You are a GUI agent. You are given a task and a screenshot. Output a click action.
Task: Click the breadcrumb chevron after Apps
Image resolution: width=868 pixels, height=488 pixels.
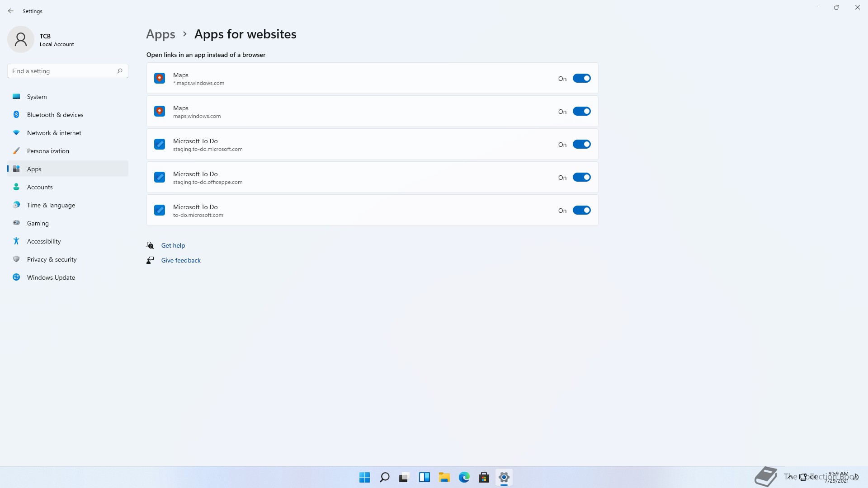(x=184, y=34)
